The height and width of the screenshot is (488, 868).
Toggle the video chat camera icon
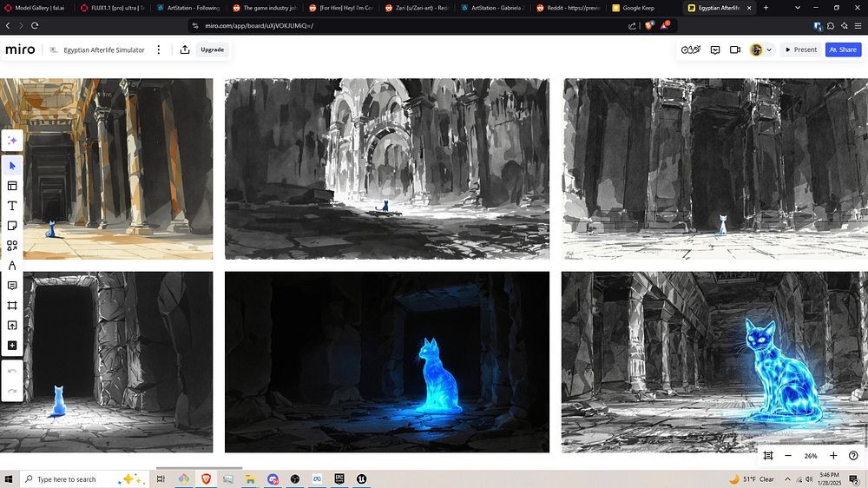735,49
